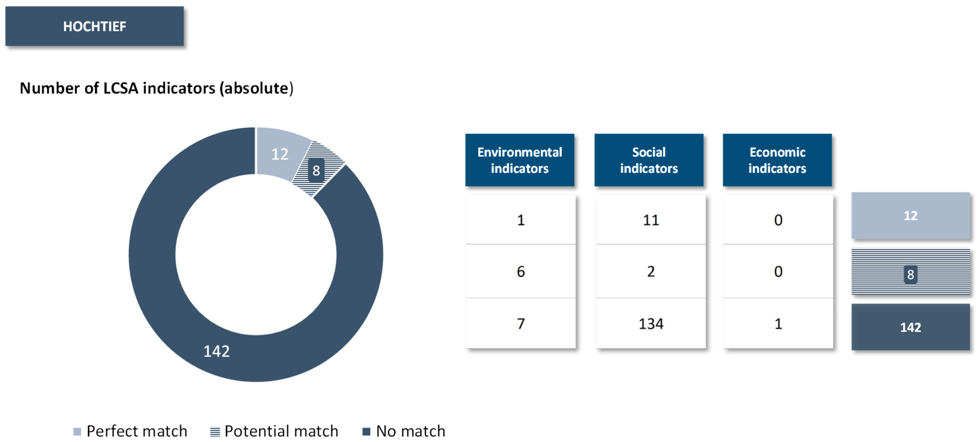Click the Social indicators cell showing 134
The width and height of the screenshot is (980, 442).
651,324
